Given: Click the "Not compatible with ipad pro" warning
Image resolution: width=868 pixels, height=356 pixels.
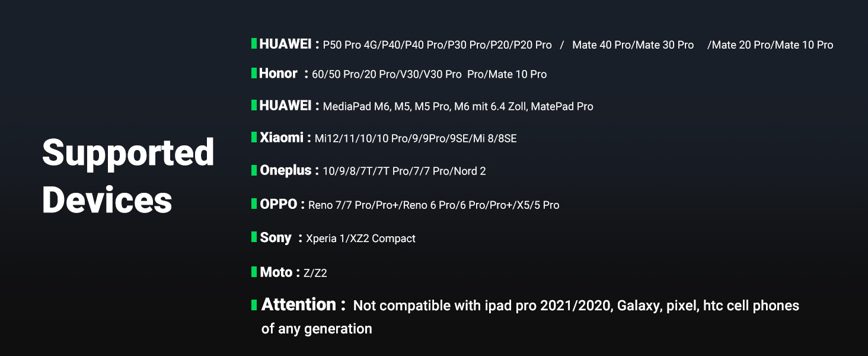Looking at the screenshot, I should (x=576, y=306).
